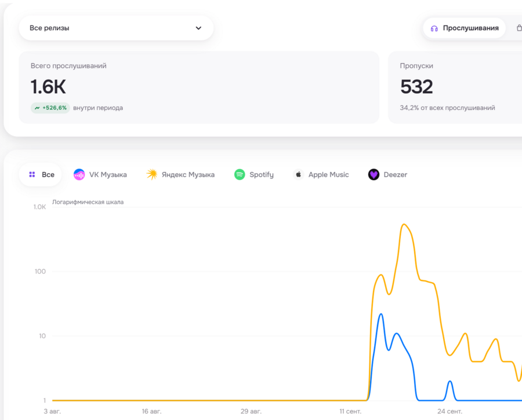522x420 pixels.
Task: Show only Deezer streams
Action: (x=387, y=174)
